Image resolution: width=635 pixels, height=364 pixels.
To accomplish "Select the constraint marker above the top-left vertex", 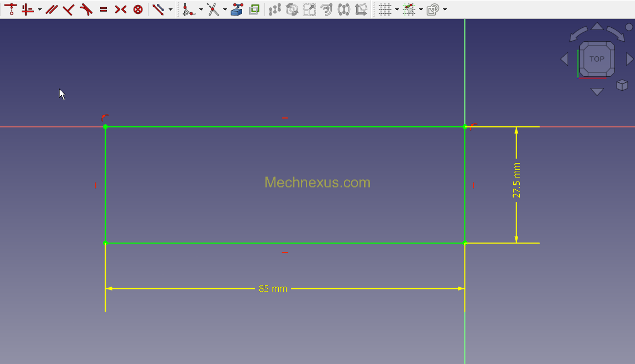I will tap(105, 118).
